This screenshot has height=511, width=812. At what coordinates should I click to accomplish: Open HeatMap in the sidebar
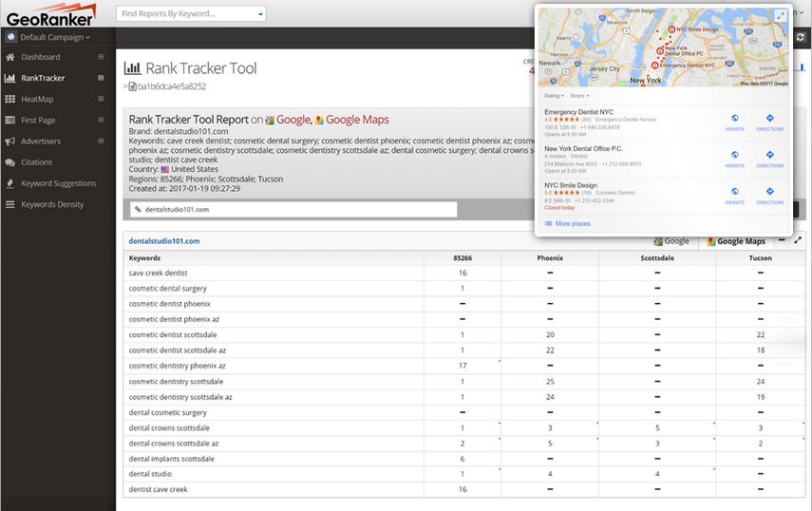(x=37, y=99)
